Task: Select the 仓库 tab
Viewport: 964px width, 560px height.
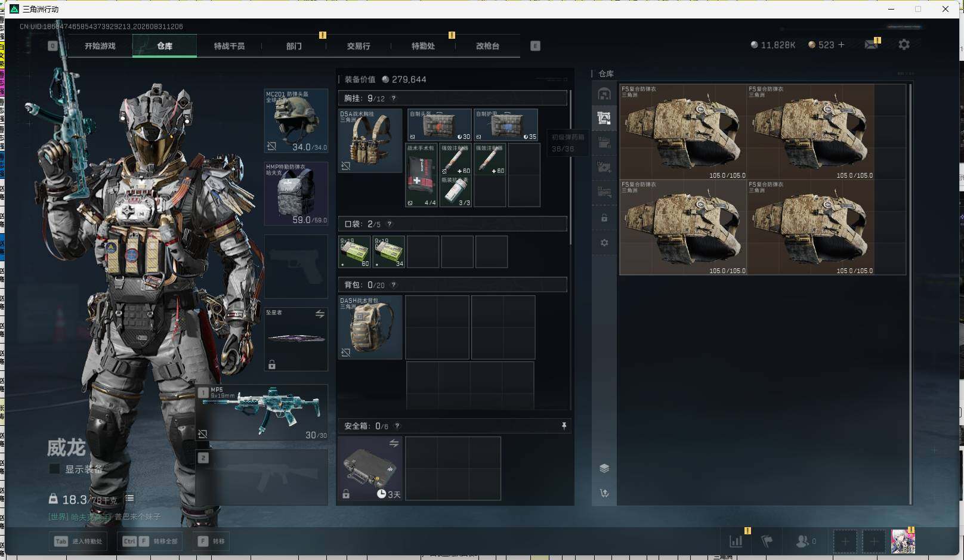Action: pos(165,46)
